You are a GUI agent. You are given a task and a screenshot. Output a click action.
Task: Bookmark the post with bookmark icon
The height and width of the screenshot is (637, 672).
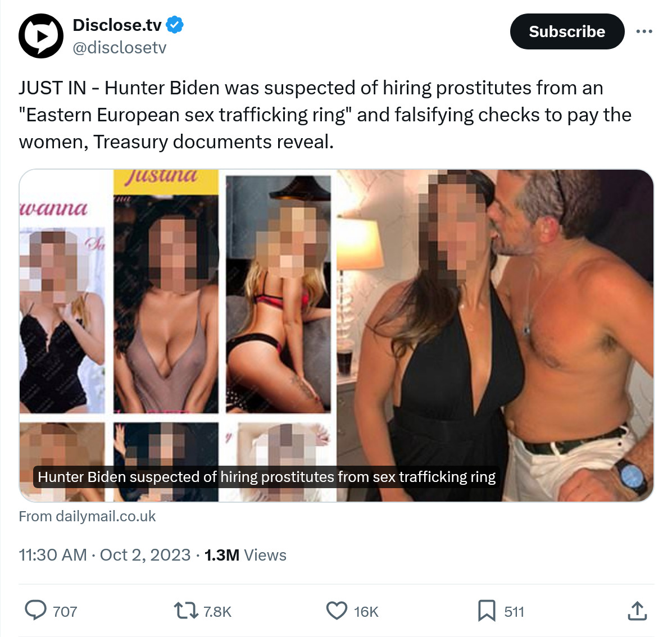[487, 611]
